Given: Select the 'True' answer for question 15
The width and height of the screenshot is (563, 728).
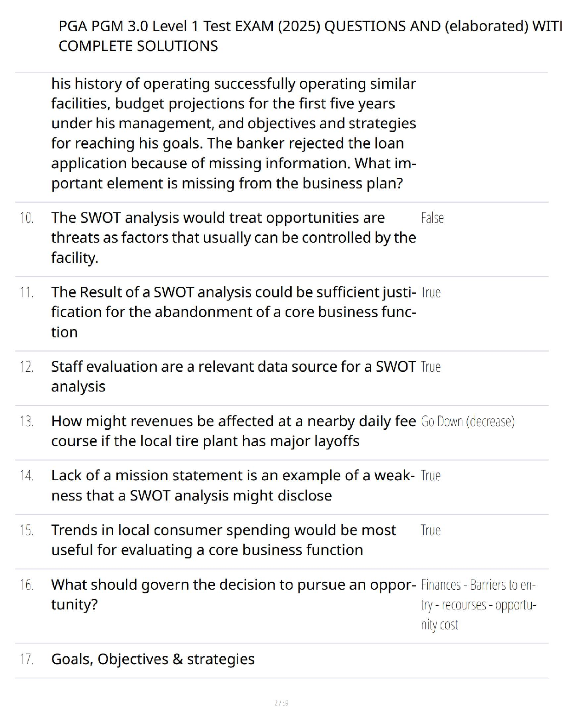Looking at the screenshot, I should [431, 530].
